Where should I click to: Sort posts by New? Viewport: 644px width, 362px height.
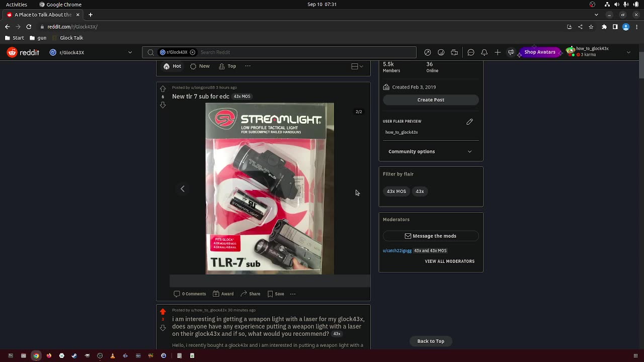(200, 66)
